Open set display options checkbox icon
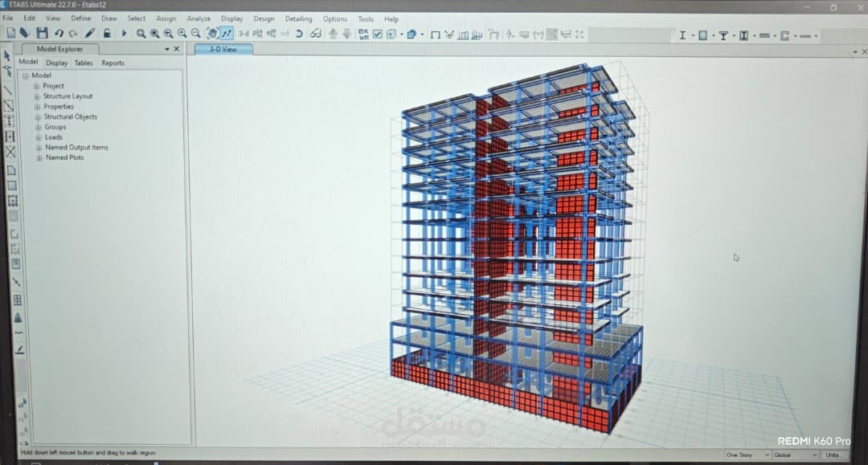This screenshot has width=868, height=465. click(378, 35)
